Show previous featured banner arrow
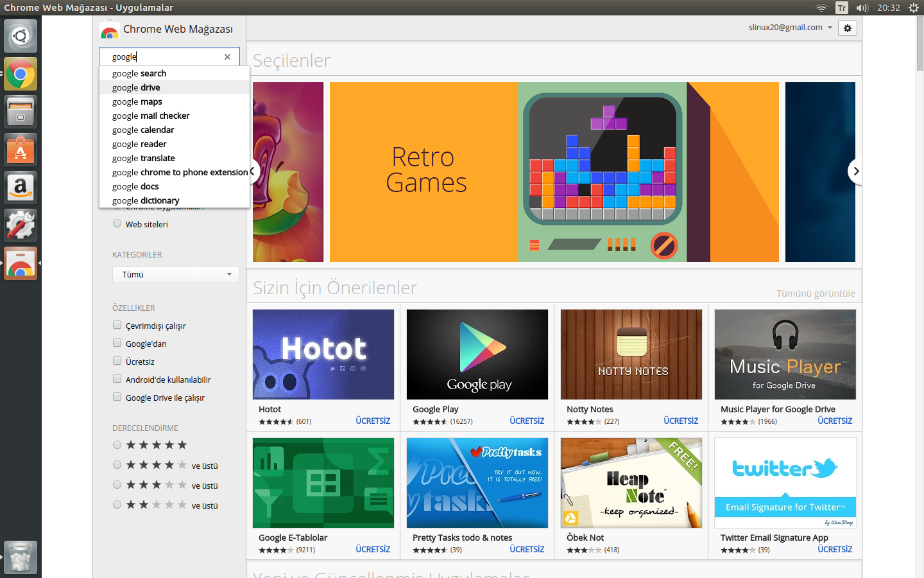924x578 pixels. pyautogui.click(x=253, y=171)
